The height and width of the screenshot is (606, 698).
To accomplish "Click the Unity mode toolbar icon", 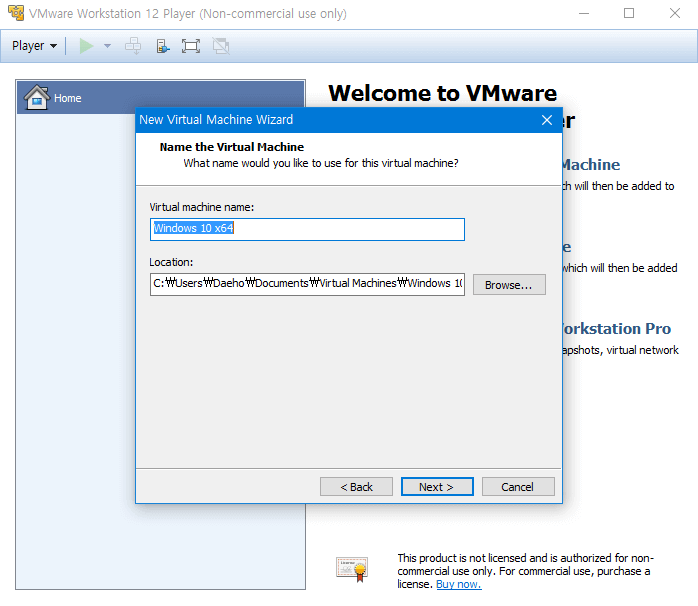I will [x=221, y=46].
